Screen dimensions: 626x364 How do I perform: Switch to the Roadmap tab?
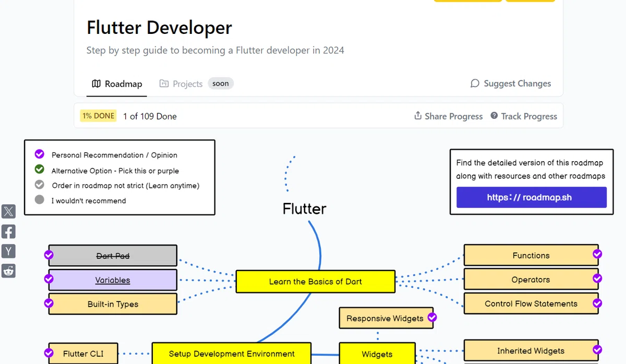(x=117, y=83)
